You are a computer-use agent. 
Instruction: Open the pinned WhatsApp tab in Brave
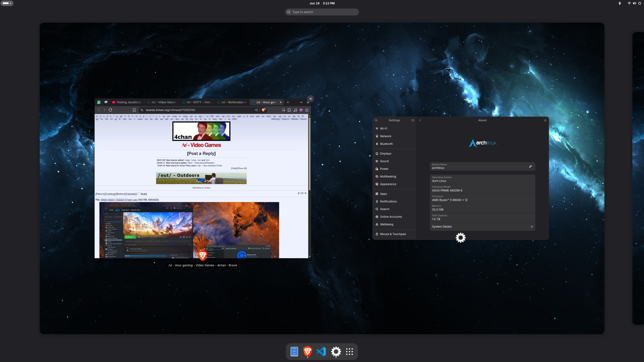[x=99, y=102]
